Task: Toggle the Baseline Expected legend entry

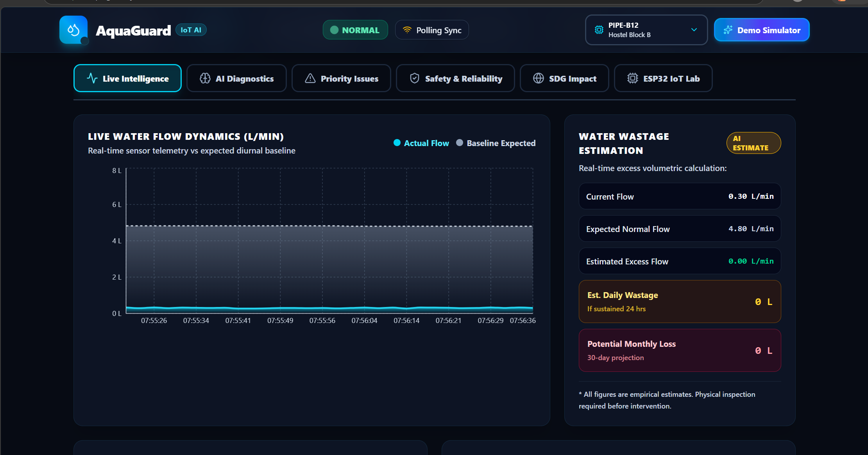Action: point(496,143)
